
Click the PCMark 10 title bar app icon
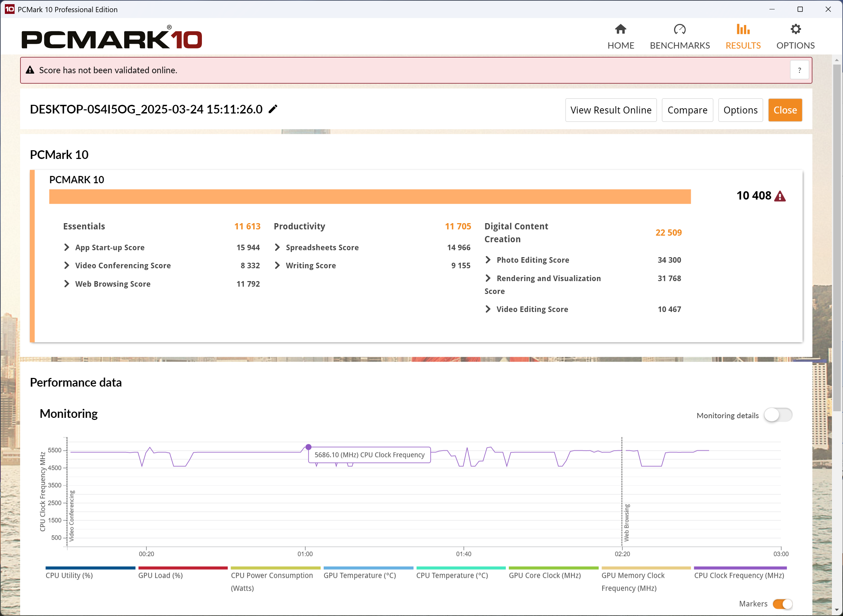9,9
